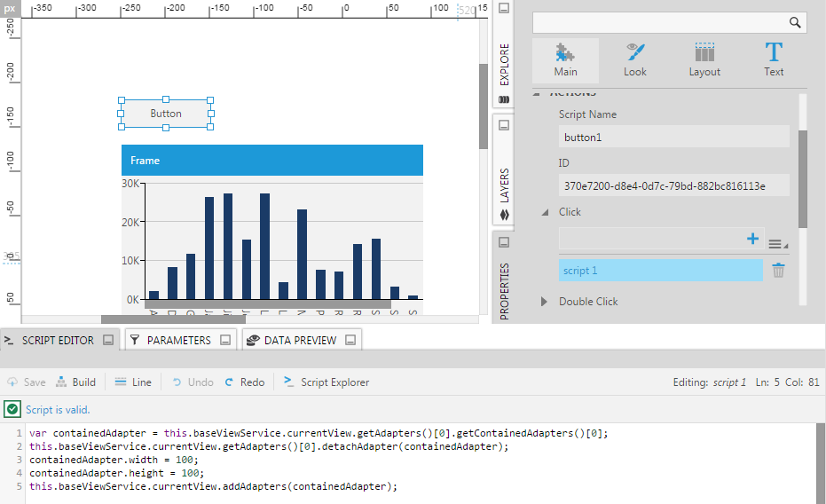Click the properties panel scrollbar thumb
Screen dimensions: 826x504
pyautogui.click(x=803, y=179)
